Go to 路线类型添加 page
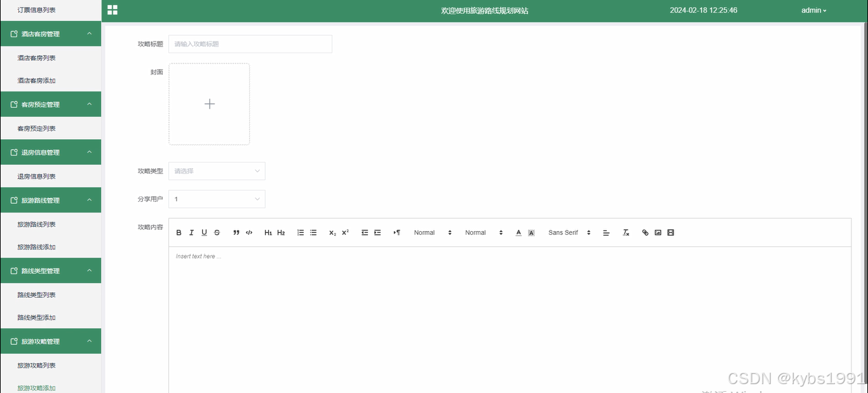This screenshot has width=868, height=393. click(36, 317)
